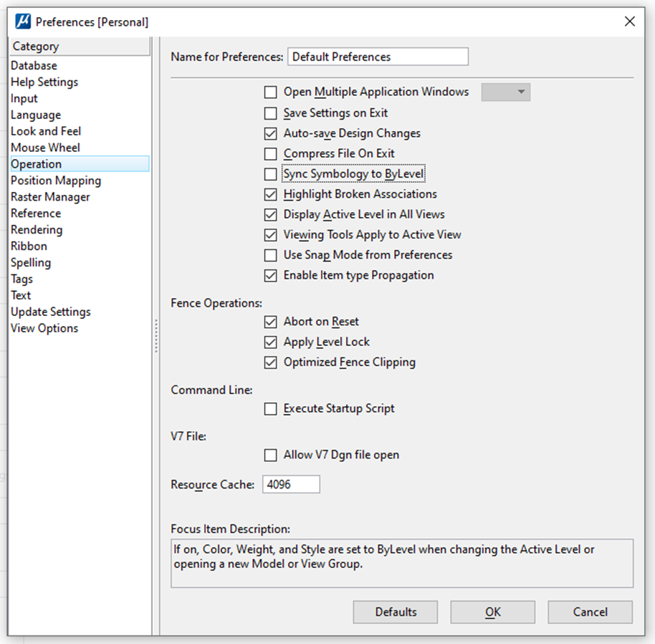Disable Enable Item type Propagation

270,276
